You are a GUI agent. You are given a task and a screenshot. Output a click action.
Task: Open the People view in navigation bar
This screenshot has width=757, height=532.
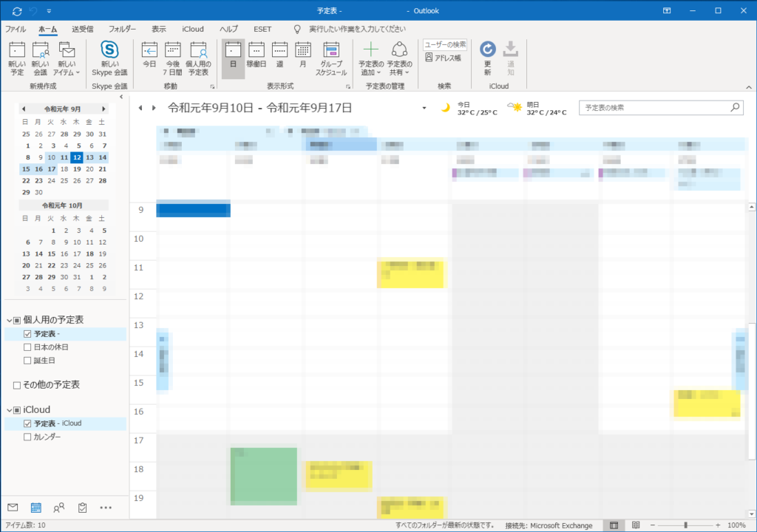click(x=59, y=508)
